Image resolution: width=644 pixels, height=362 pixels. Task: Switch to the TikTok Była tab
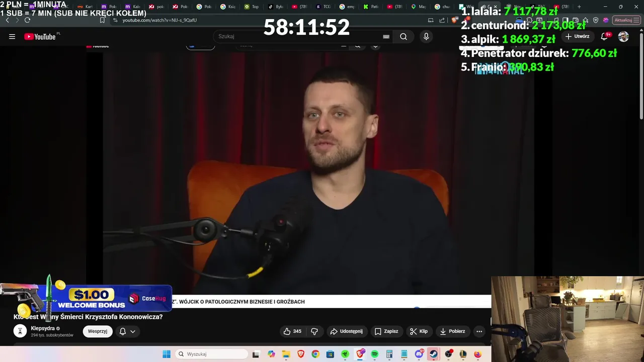click(x=276, y=7)
